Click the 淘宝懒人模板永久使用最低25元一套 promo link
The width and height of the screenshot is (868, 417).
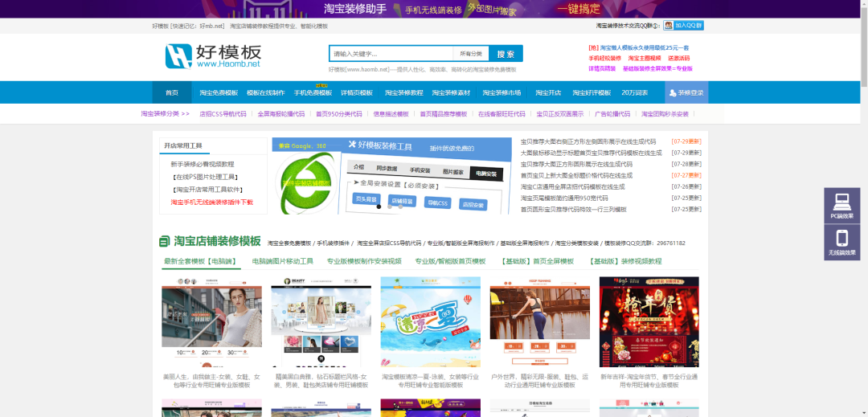(x=645, y=47)
